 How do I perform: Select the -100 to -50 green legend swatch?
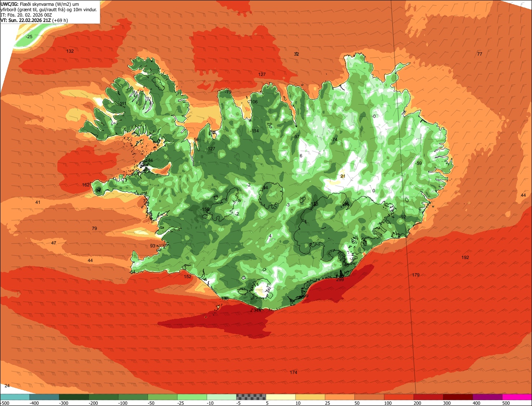tap(133, 396)
